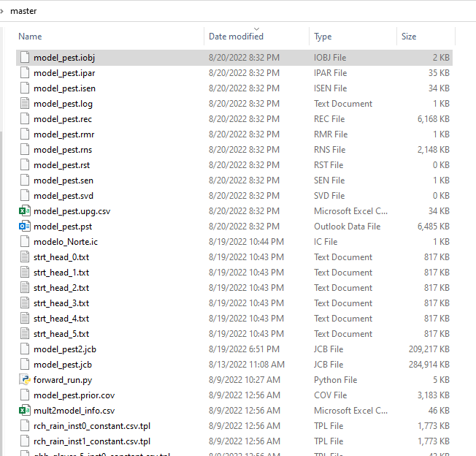Image resolution: width=476 pixels, height=456 pixels.
Task: Select the model_pest.rst file name
Action: 61,165
